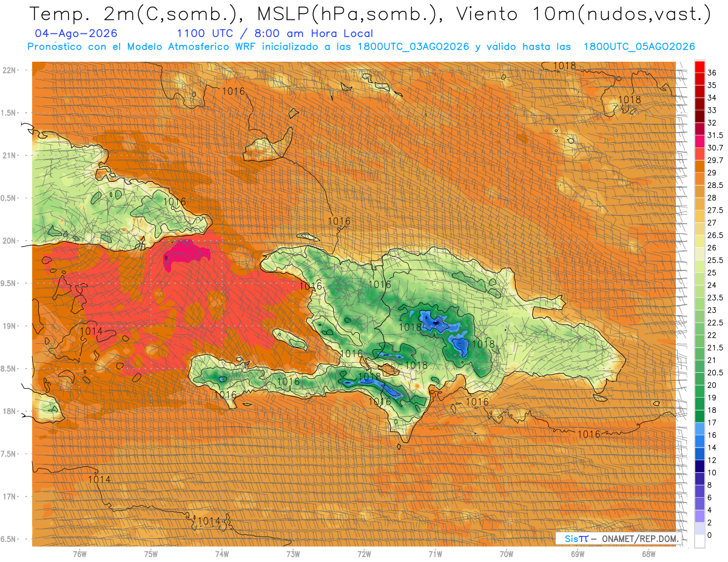Viewport: 728px width, 562px height.
Task: Select the forecast date '04-Ago-2026'
Action: (76, 33)
